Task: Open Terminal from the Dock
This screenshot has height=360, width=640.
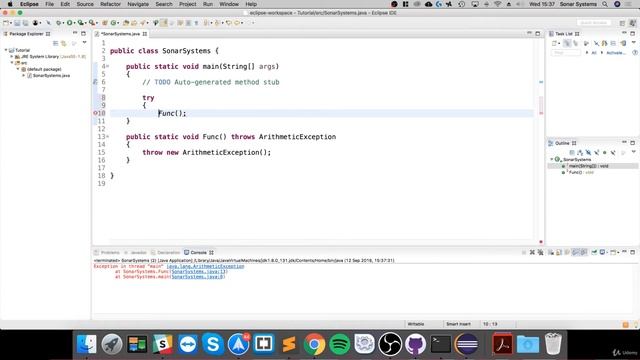Action: 441,344
